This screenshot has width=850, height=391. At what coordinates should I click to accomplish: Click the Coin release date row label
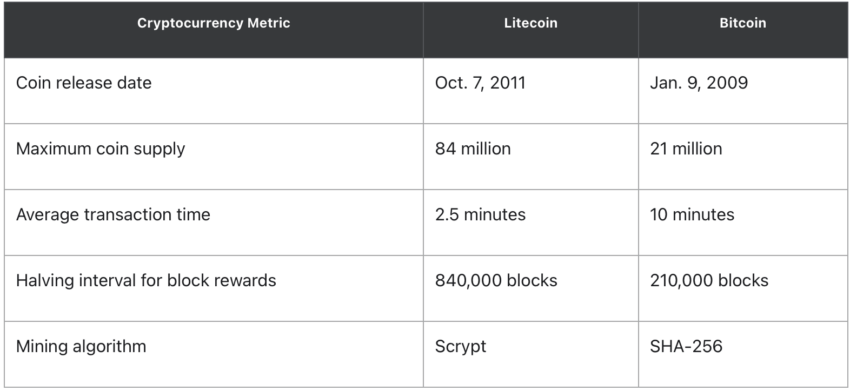[x=83, y=83]
